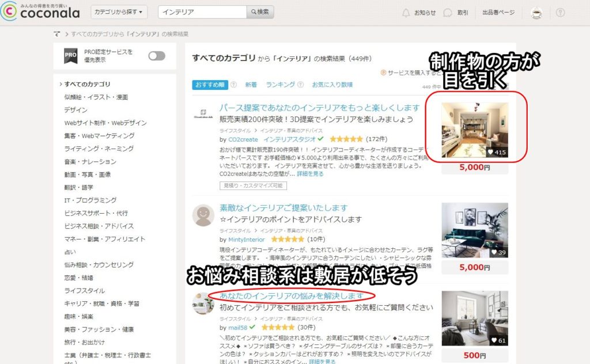Click the home breadcrumb icon
This screenshot has height=364, width=590.
(x=57, y=34)
